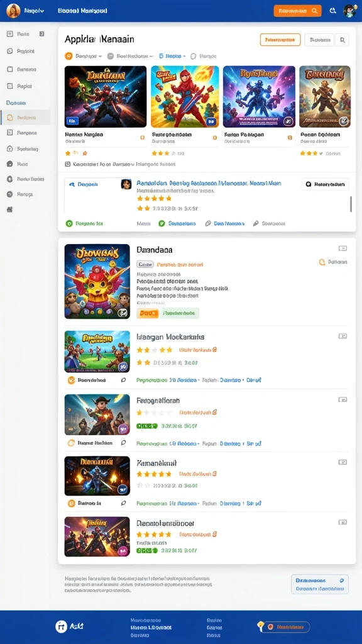The image size is (362, 644).
Task: Open the red-hooded warrior game thumbnail
Action: coord(185,96)
